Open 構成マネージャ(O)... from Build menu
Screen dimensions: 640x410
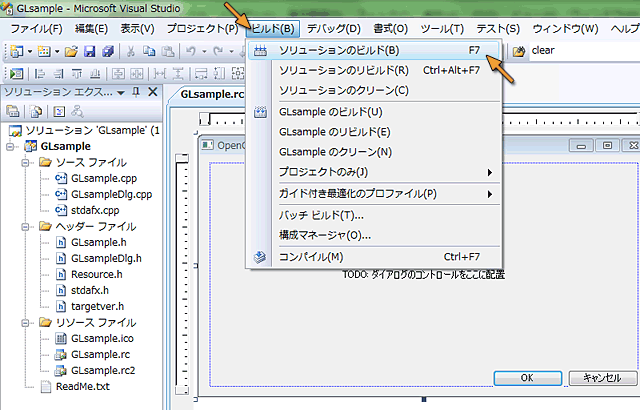pos(373,235)
